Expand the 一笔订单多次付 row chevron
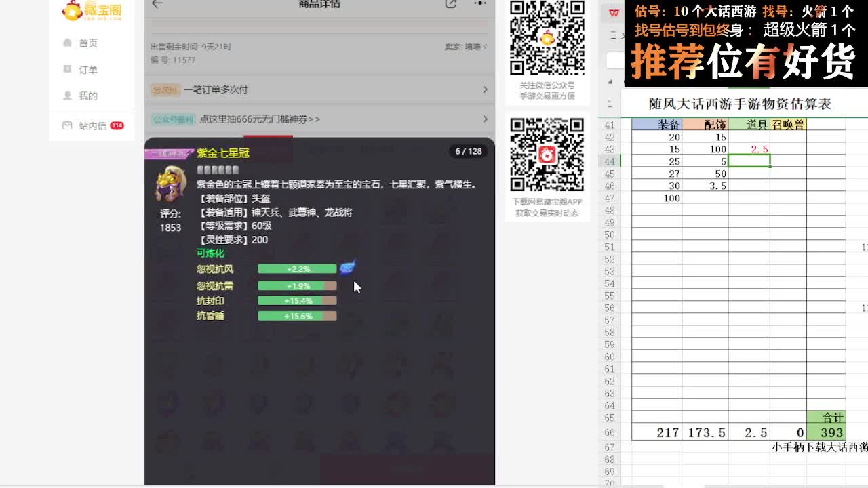 pyautogui.click(x=484, y=89)
